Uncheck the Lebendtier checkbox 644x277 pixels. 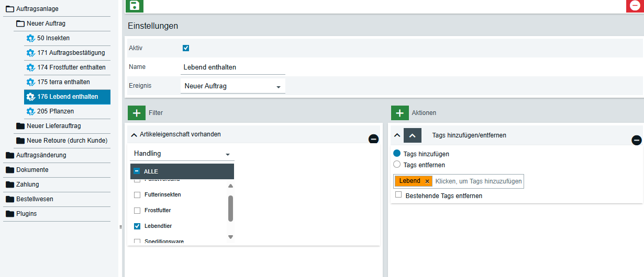(x=137, y=226)
